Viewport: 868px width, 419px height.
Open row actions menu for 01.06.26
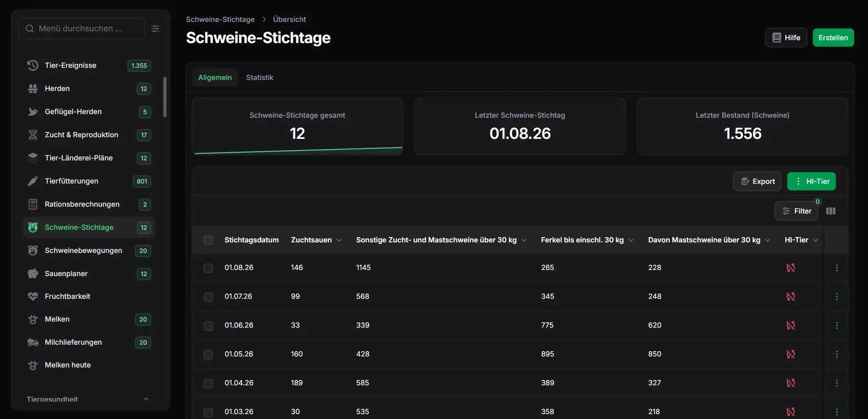click(837, 325)
